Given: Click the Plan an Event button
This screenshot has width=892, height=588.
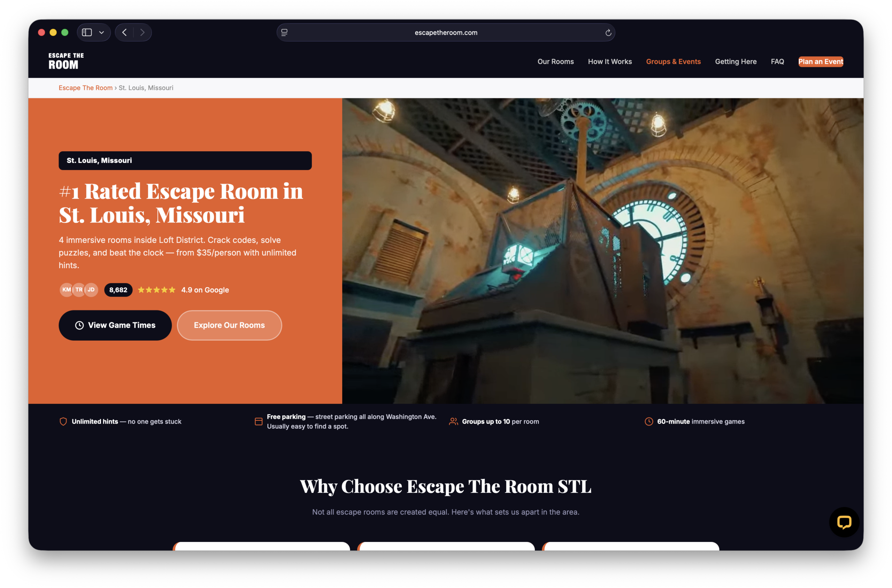Looking at the screenshot, I should (820, 62).
